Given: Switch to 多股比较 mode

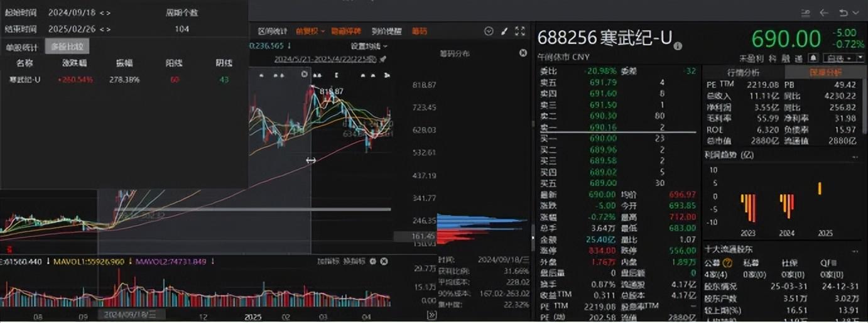Looking at the screenshot, I should point(67,47).
